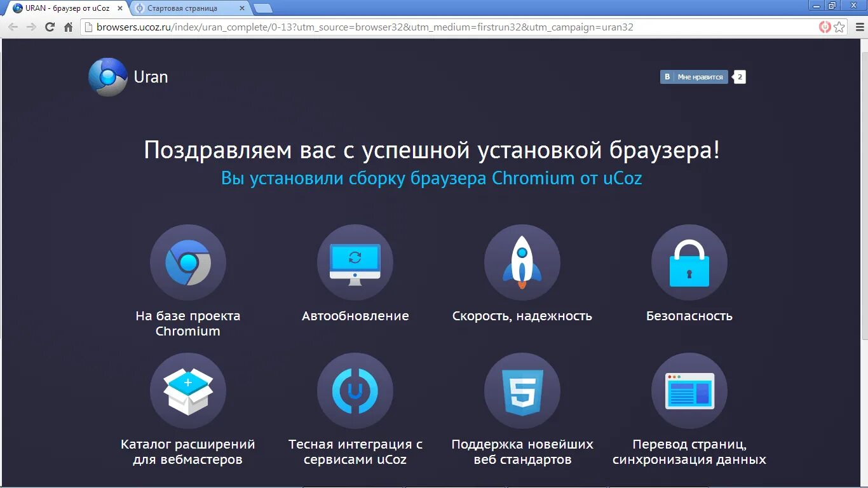Go forward with the forward arrow
This screenshot has height=488, width=868.
click(x=31, y=27)
